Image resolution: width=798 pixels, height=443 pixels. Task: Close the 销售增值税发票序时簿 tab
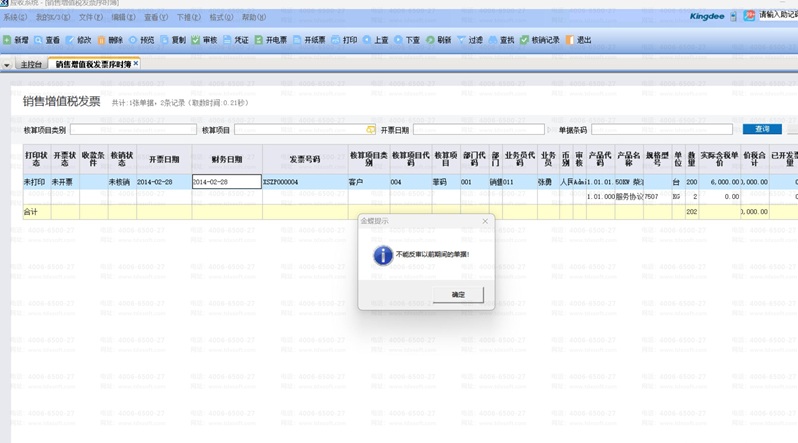tap(136, 64)
